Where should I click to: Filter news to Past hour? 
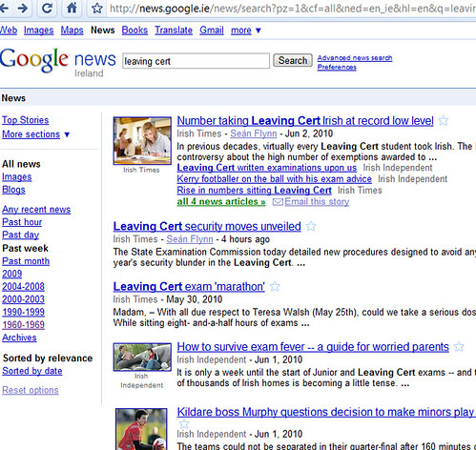[x=22, y=222]
